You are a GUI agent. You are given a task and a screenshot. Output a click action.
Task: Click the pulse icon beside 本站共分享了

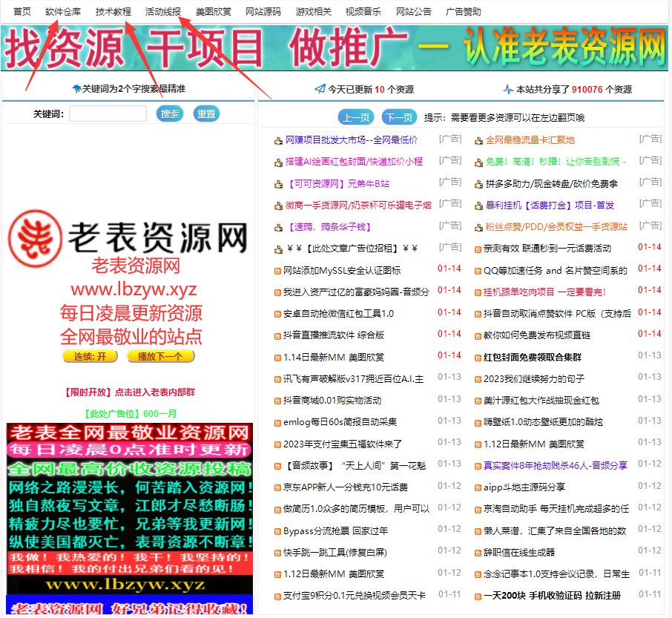508,89
